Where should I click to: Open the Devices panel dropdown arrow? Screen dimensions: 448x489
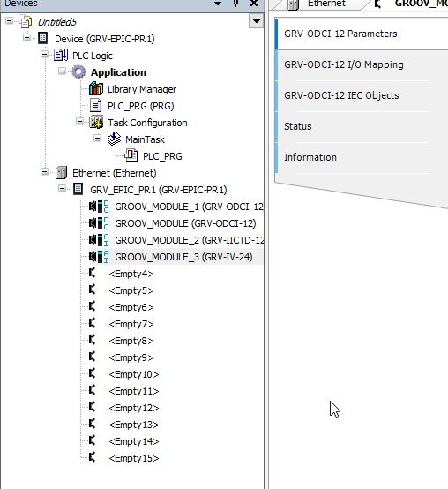[x=256, y=21]
